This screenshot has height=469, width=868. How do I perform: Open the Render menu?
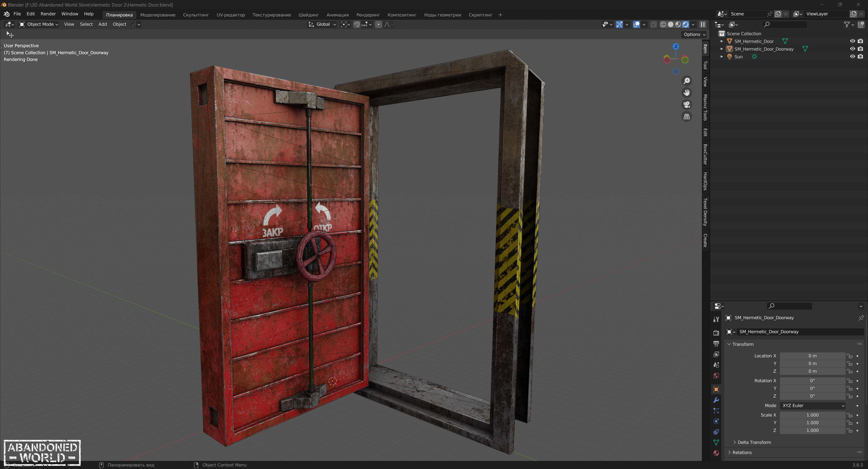coord(48,14)
